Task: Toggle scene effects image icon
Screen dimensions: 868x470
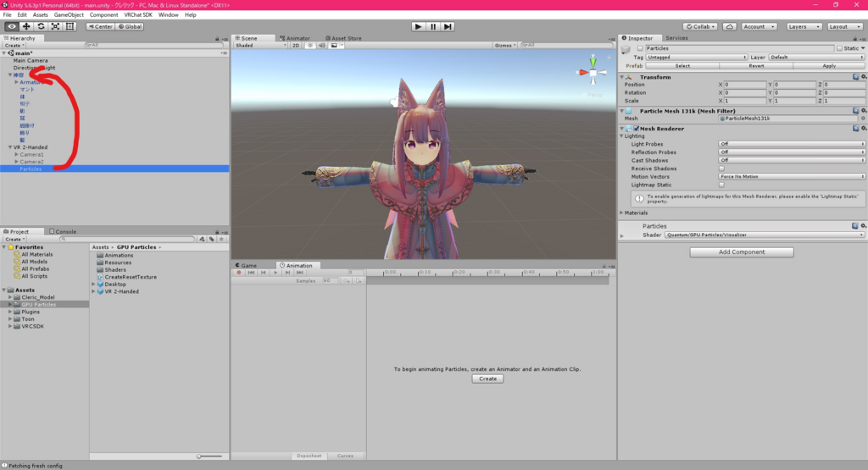Action: coord(334,46)
